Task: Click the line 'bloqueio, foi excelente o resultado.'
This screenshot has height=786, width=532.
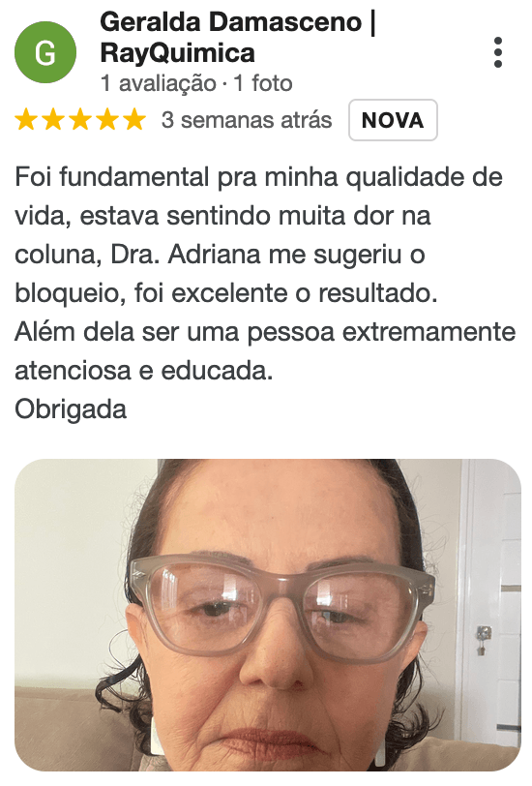Action: pos(226,293)
